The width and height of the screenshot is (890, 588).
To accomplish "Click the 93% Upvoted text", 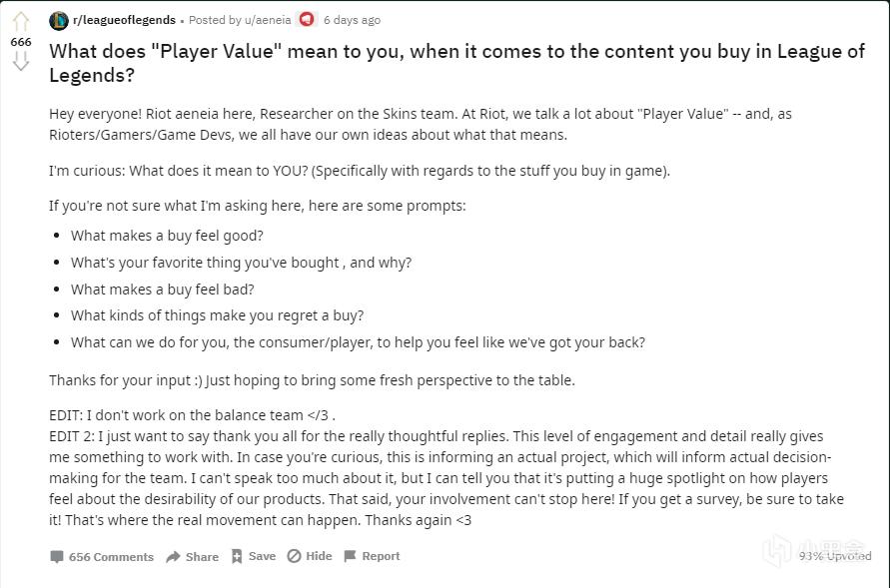I will click(835, 556).
